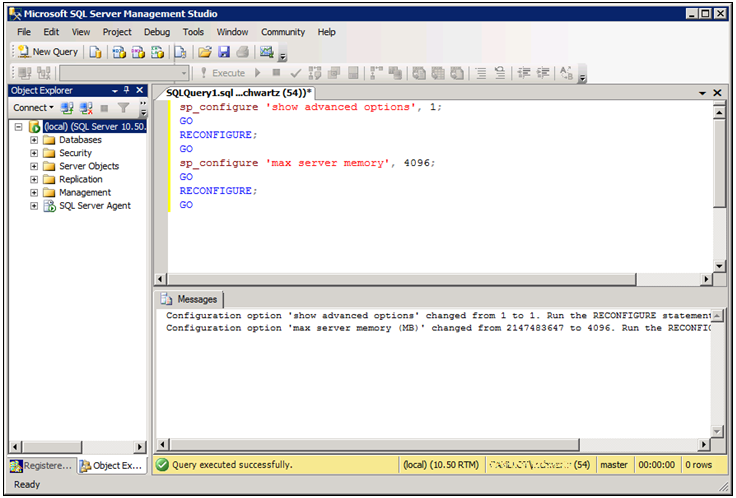Open the Available Databases combo box
Image resolution: width=736 pixels, height=498 pixels.
(x=124, y=73)
